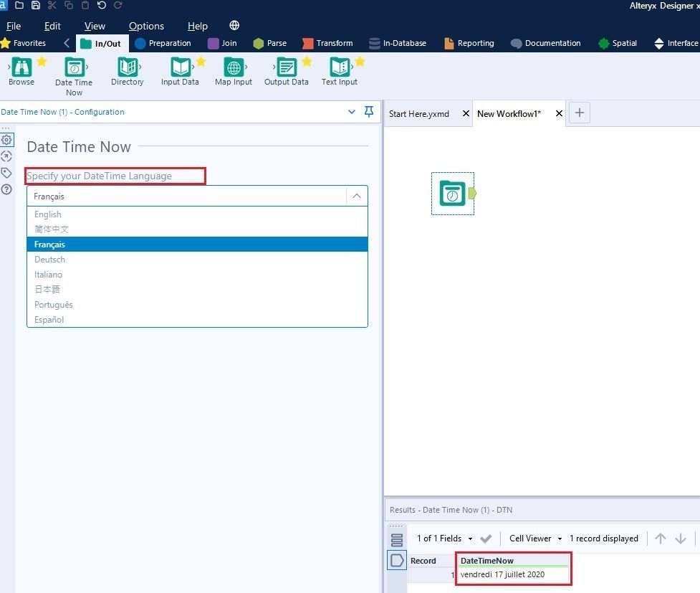Select the DateTimeNow column header
The image size is (700, 593).
tap(514, 561)
